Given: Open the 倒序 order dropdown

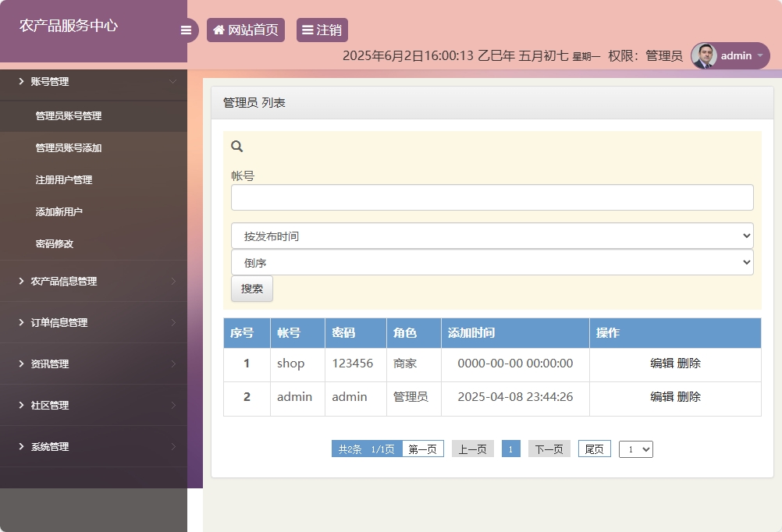Looking at the screenshot, I should pos(492,263).
